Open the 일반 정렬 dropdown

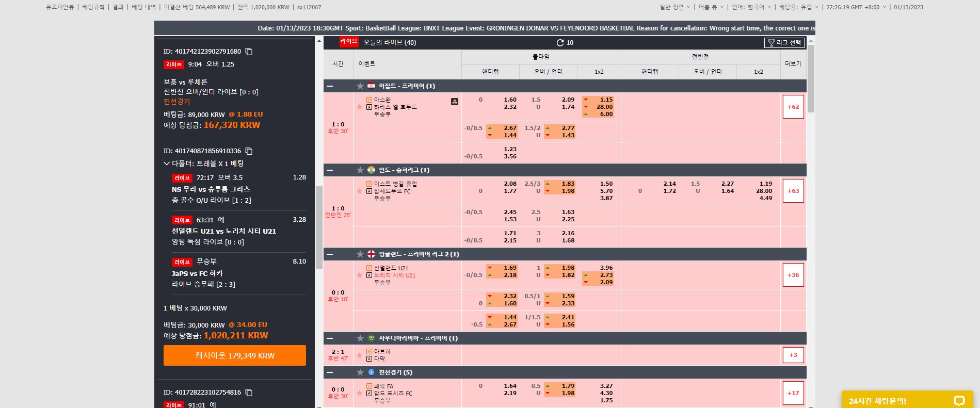click(x=674, y=7)
